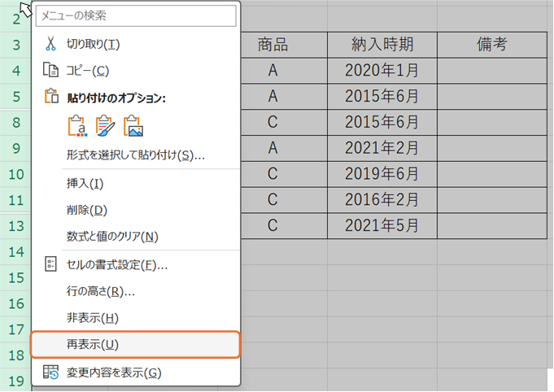Click the copy icon beside コピー

click(50, 70)
